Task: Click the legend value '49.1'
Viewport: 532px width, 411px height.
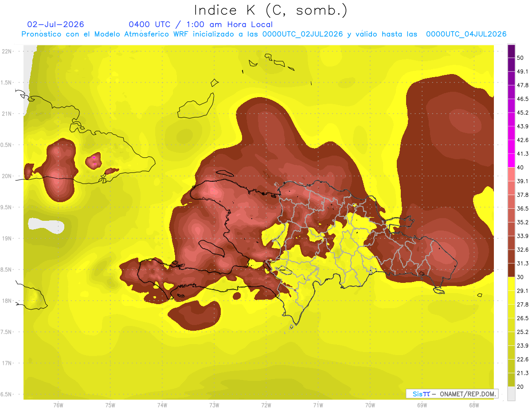Action: pyautogui.click(x=523, y=72)
